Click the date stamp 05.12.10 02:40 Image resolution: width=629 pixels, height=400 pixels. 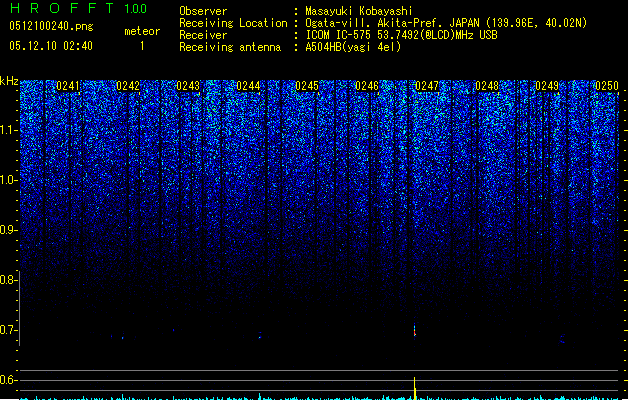click(51, 46)
